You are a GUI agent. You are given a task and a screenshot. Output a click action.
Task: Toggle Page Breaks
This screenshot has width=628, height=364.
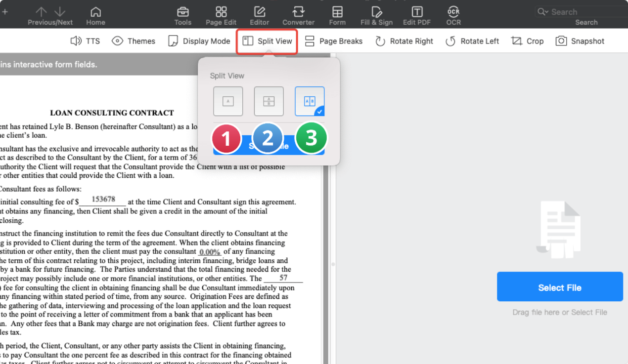tap(333, 41)
